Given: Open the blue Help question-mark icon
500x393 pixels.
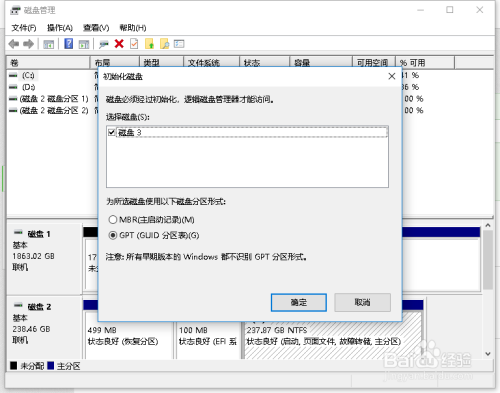Looking at the screenshot, I should click(x=69, y=44).
